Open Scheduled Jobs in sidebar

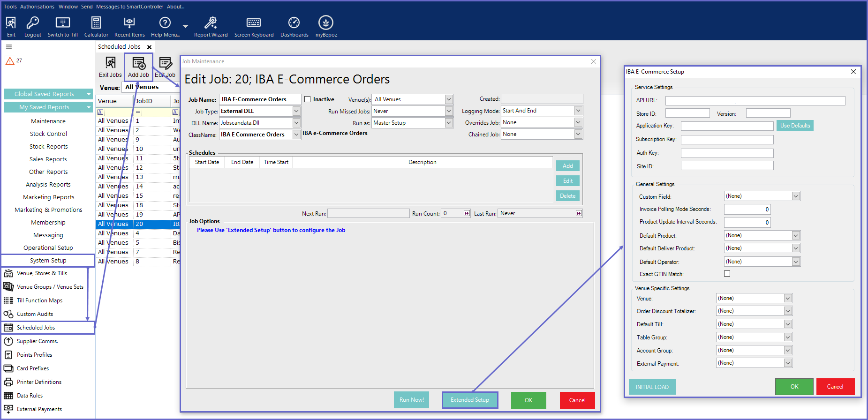[x=48, y=328]
